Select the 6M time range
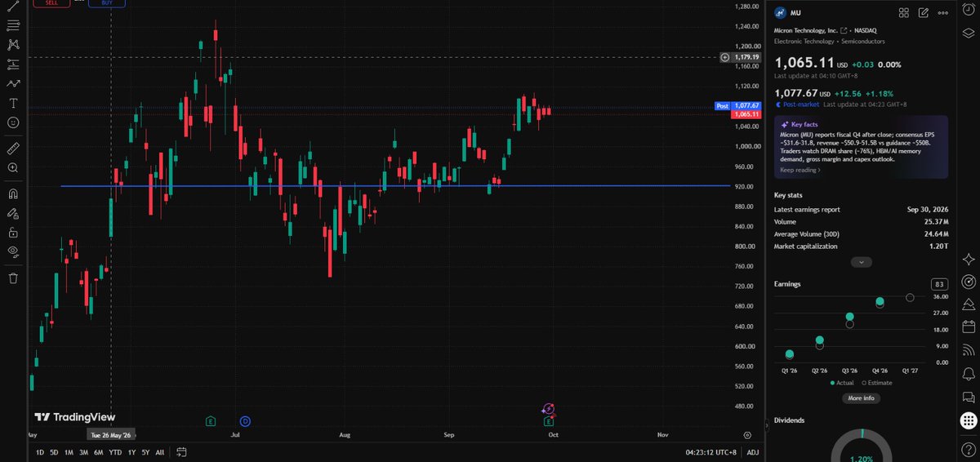 tap(98, 452)
